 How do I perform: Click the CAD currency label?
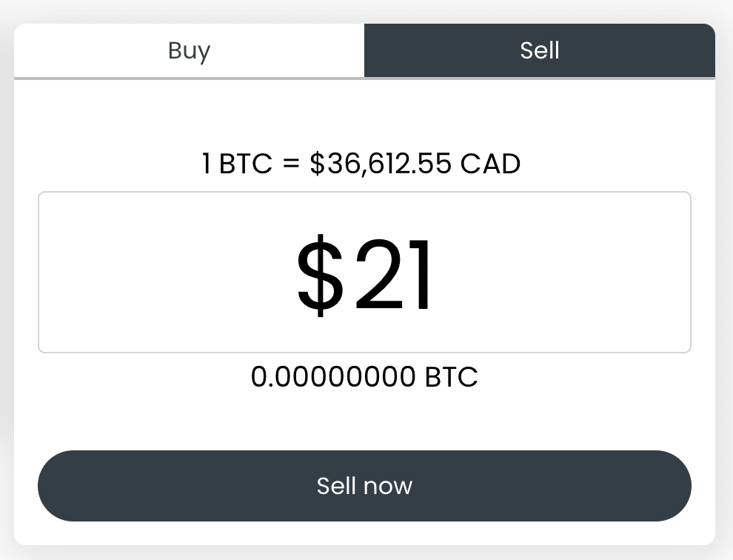click(490, 164)
